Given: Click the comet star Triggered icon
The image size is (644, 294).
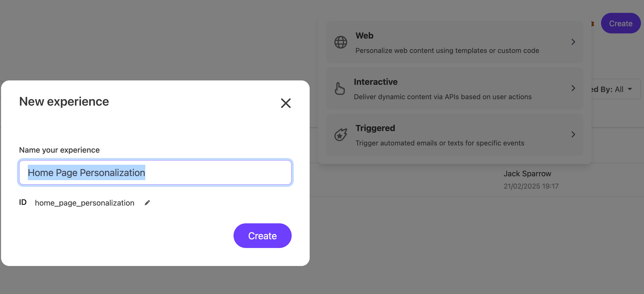Looking at the screenshot, I should 341,135.
